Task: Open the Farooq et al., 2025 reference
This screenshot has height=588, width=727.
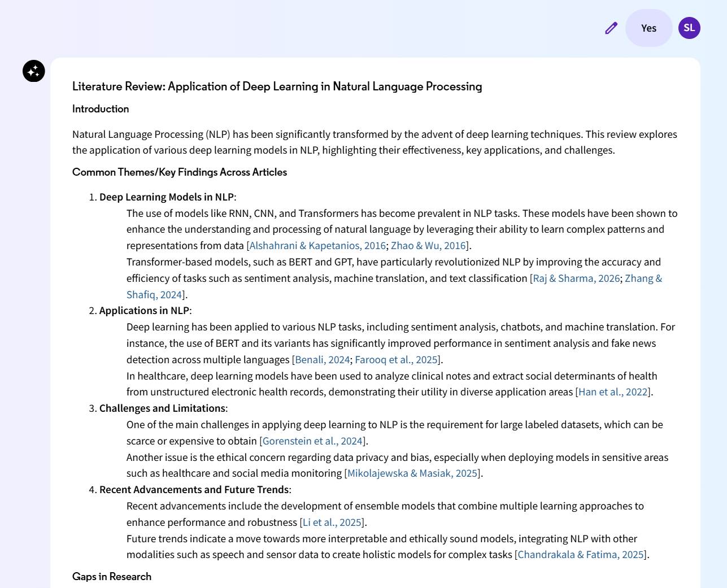Action: click(397, 360)
